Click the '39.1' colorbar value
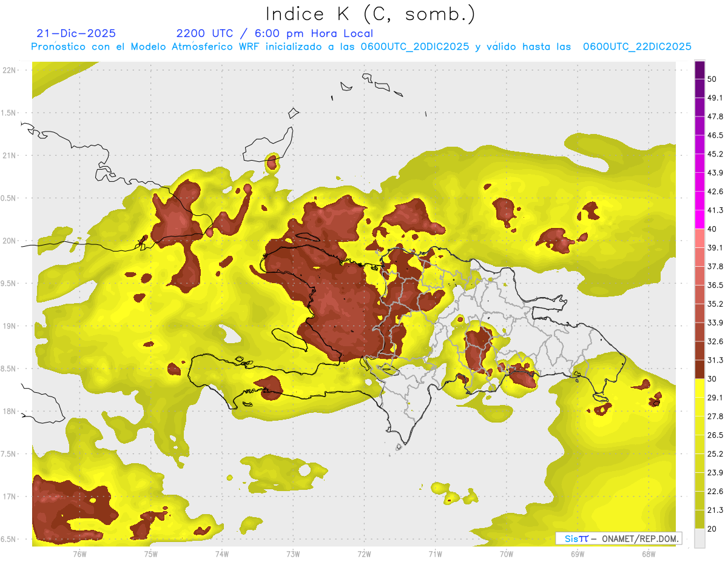The height and width of the screenshot is (562, 728). tap(715, 248)
